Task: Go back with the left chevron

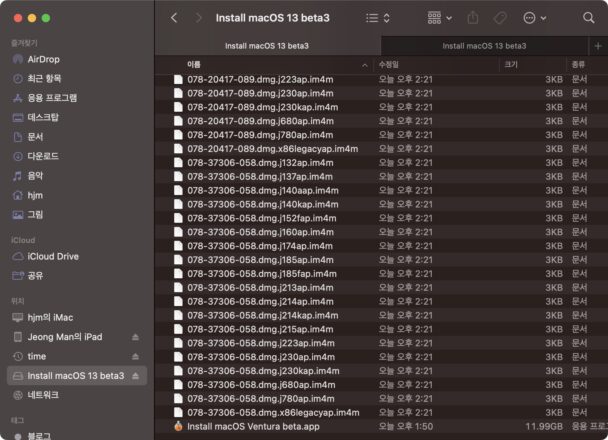Action: pyautogui.click(x=174, y=18)
